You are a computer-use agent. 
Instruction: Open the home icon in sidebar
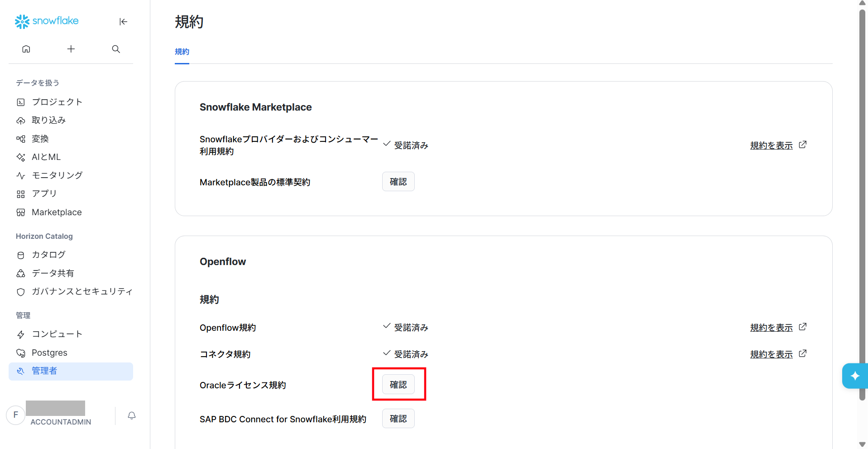click(x=26, y=49)
